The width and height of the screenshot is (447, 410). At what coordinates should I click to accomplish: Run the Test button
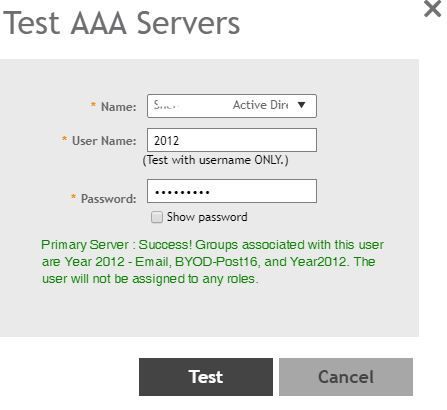coord(206,377)
